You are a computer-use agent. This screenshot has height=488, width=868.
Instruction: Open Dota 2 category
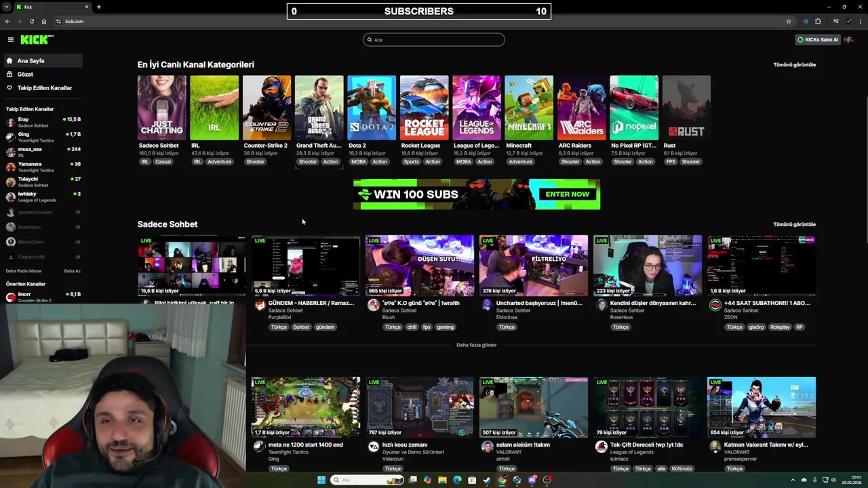point(372,108)
